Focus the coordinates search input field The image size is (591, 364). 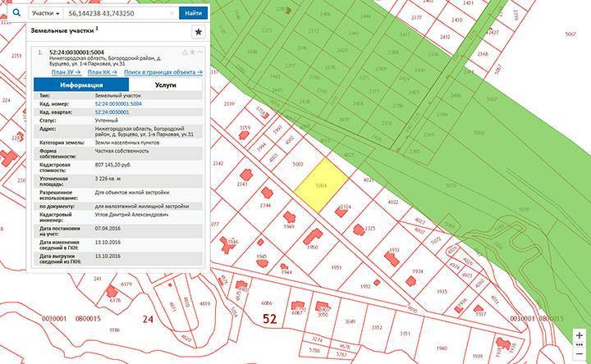tap(117, 13)
